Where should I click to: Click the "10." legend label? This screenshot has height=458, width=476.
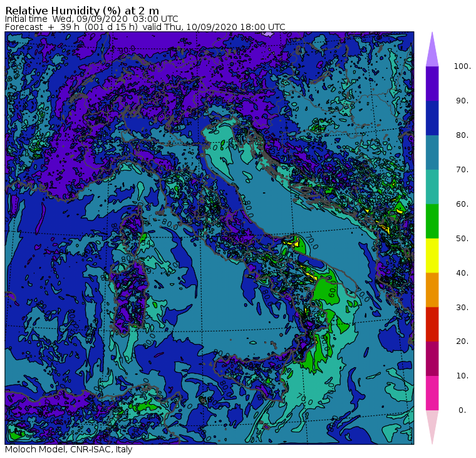tap(462, 376)
